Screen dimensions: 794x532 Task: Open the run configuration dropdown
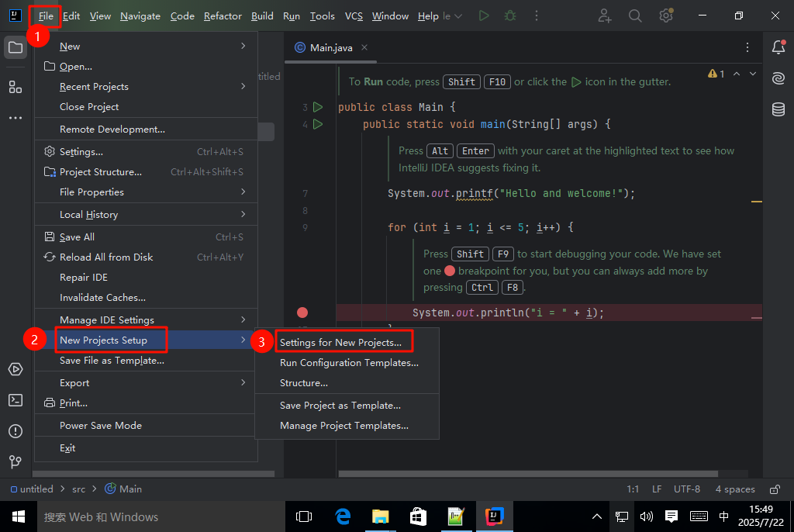pos(453,16)
